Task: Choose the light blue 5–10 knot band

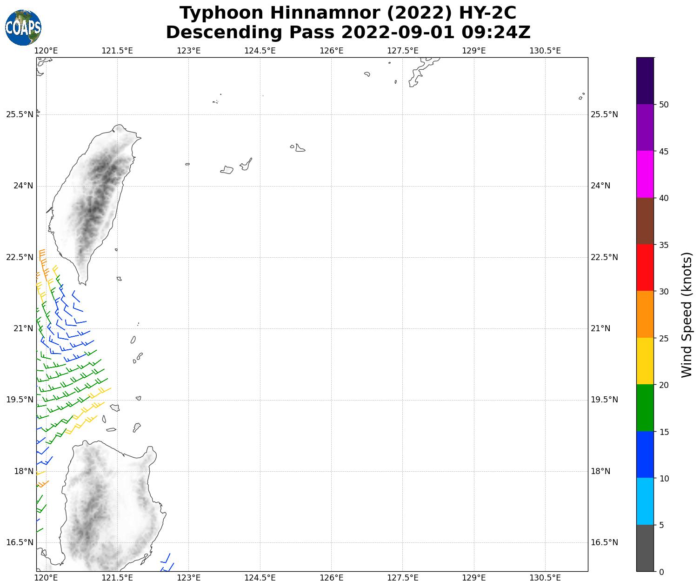Action: 645,501
